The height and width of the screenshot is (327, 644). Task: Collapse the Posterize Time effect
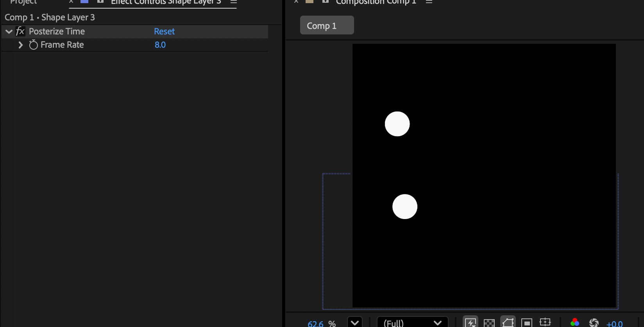point(9,32)
